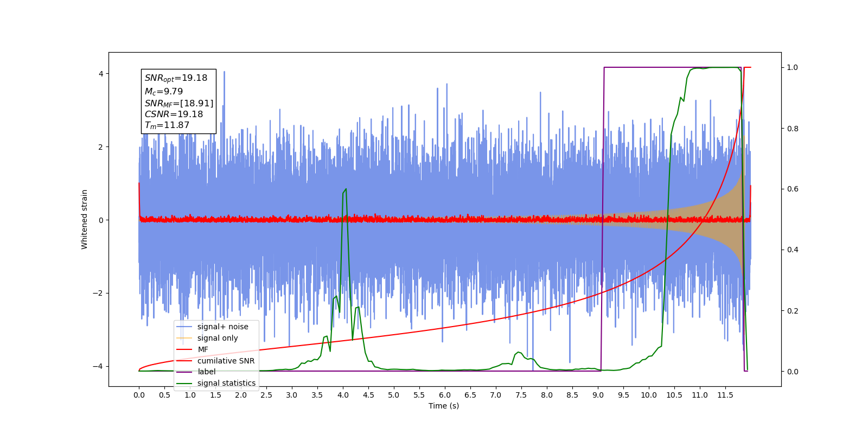Click the x-axis tick label 6.5

pyautogui.click(x=470, y=395)
